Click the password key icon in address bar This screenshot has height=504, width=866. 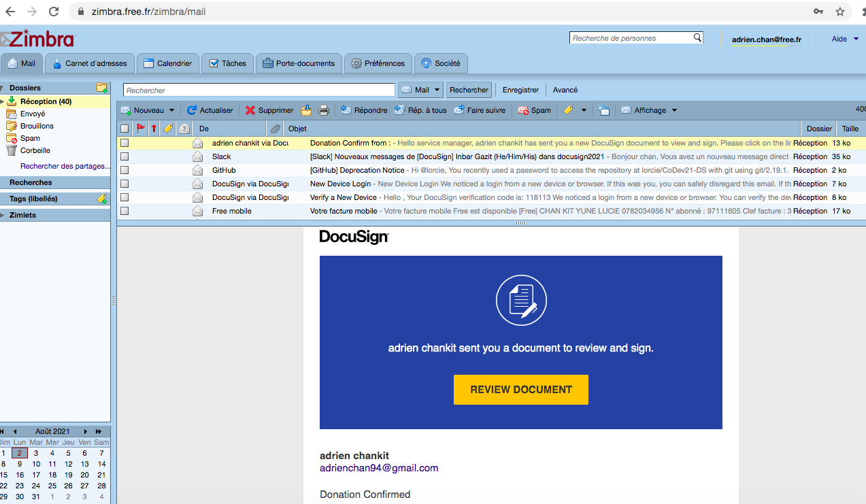[819, 12]
